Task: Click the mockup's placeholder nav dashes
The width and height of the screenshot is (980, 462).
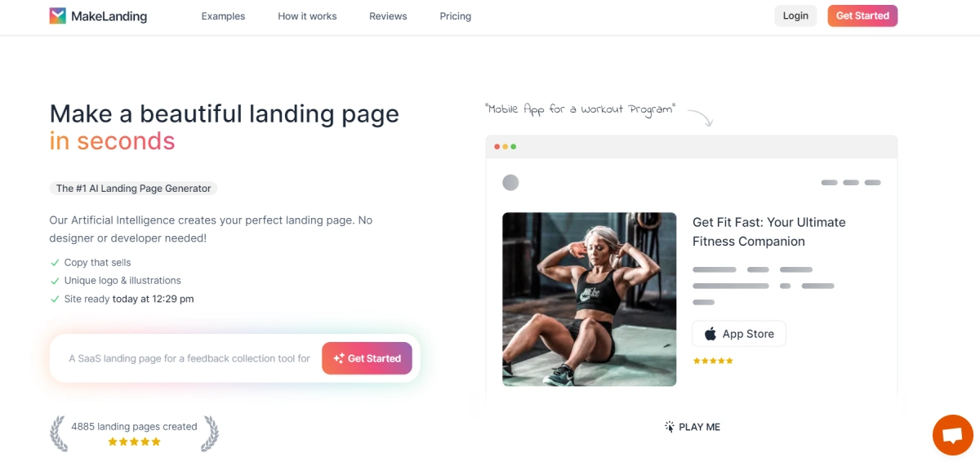Action: [851, 183]
